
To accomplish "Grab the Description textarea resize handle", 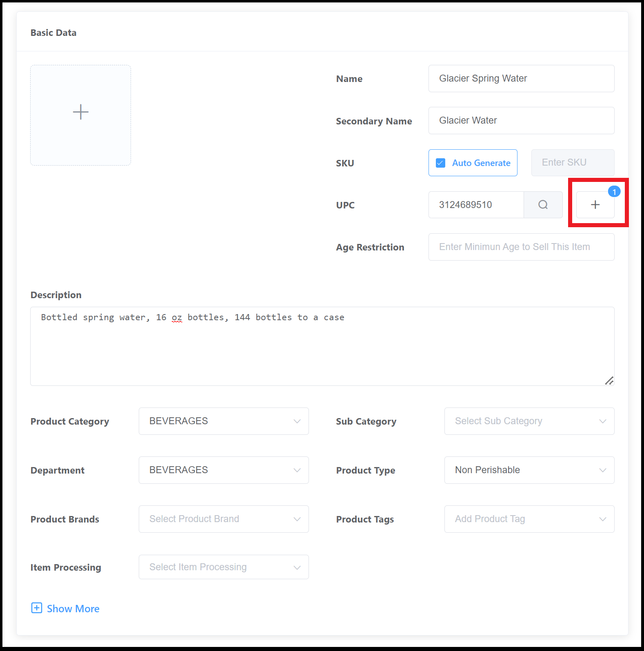I will pos(609,381).
